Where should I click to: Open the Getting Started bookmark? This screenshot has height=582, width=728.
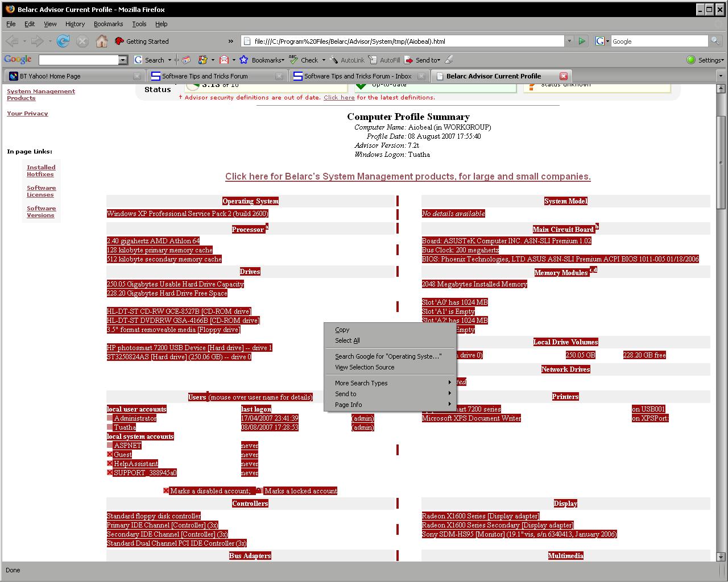click(x=142, y=41)
